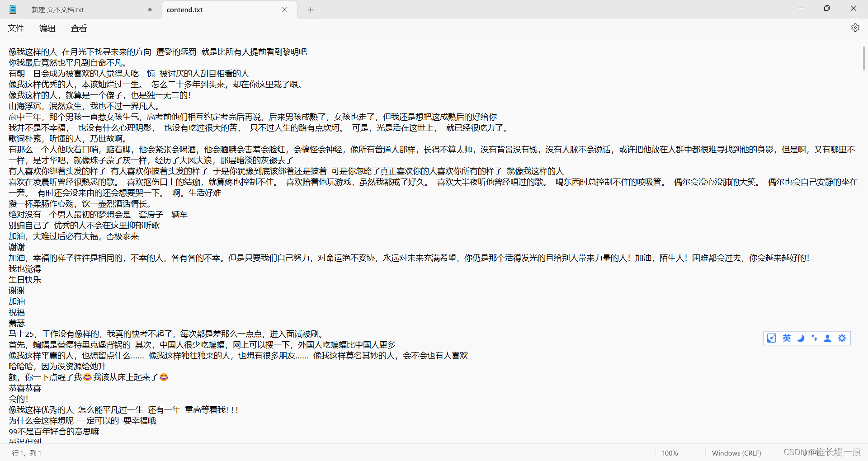Click unsaved dot on 新建 文本文档.txt tab
The height and width of the screenshot is (461, 868).
pos(150,9)
